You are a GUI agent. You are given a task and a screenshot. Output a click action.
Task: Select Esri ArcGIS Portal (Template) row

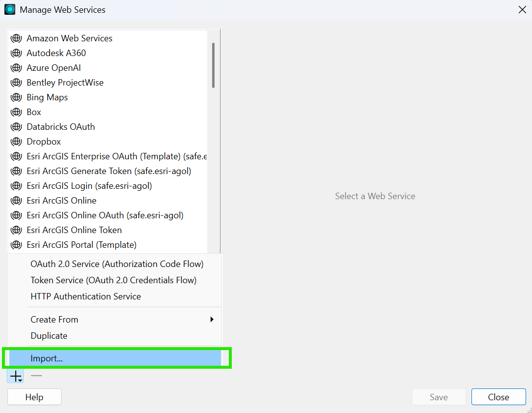pyautogui.click(x=108, y=245)
